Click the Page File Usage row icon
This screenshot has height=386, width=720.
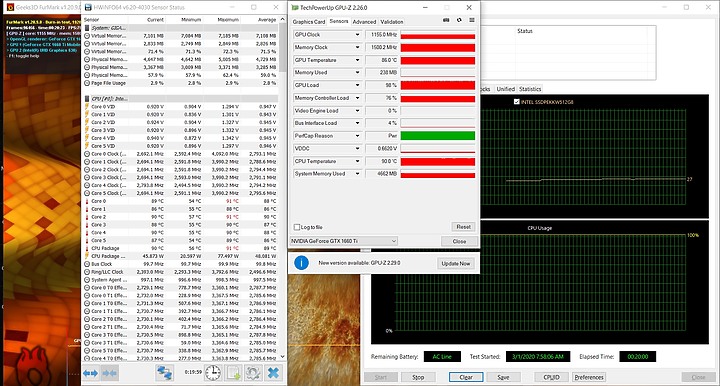tap(87, 83)
